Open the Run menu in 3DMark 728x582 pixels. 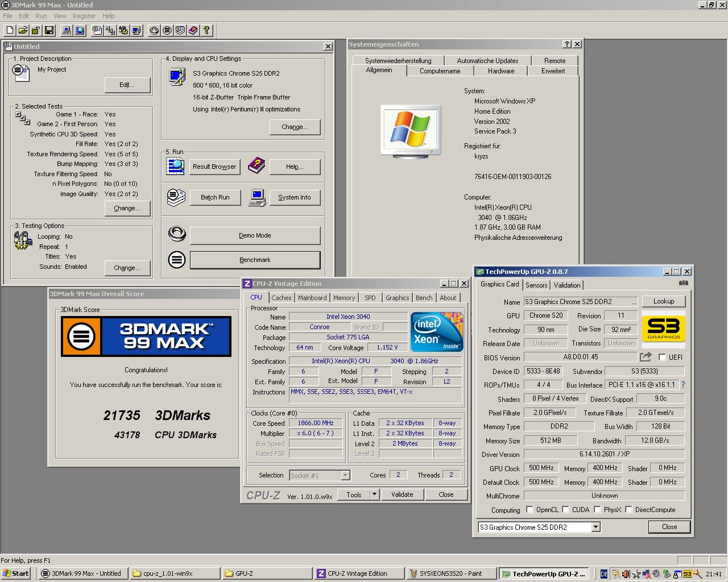coord(42,16)
